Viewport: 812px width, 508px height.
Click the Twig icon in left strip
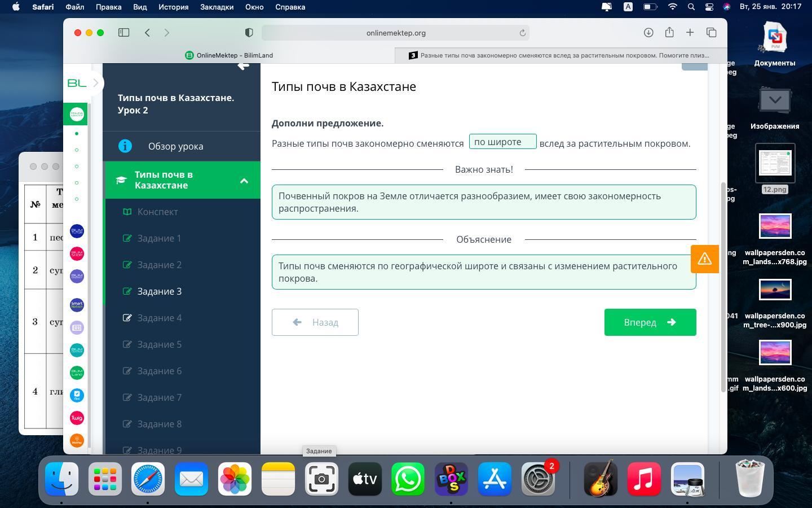coord(77,418)
